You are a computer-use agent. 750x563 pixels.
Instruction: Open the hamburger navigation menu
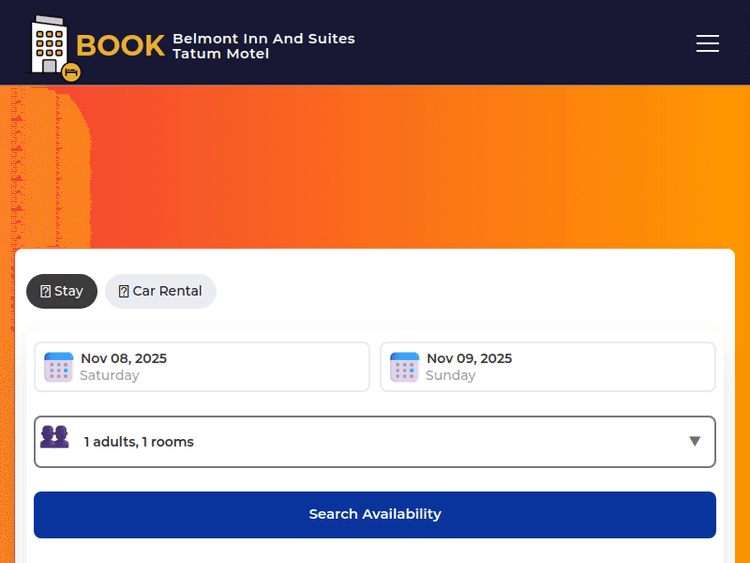coord(707,43)
